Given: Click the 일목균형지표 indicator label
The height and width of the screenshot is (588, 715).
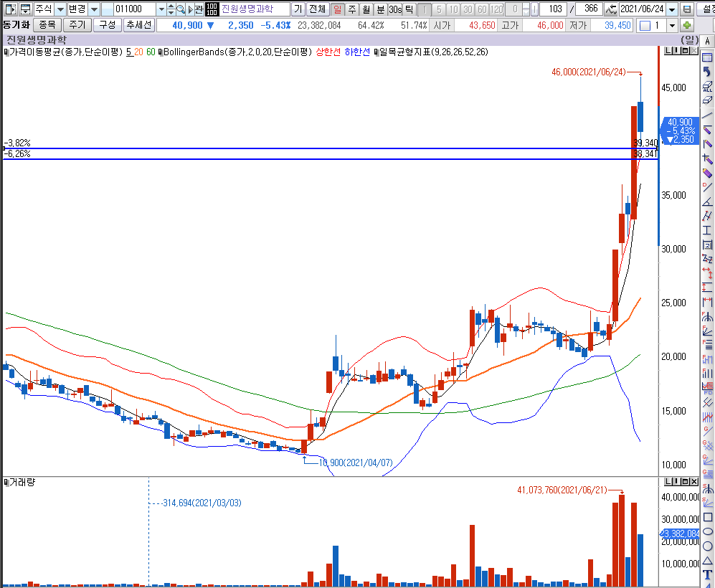Looking at the screenshot, I should point(434,52).
